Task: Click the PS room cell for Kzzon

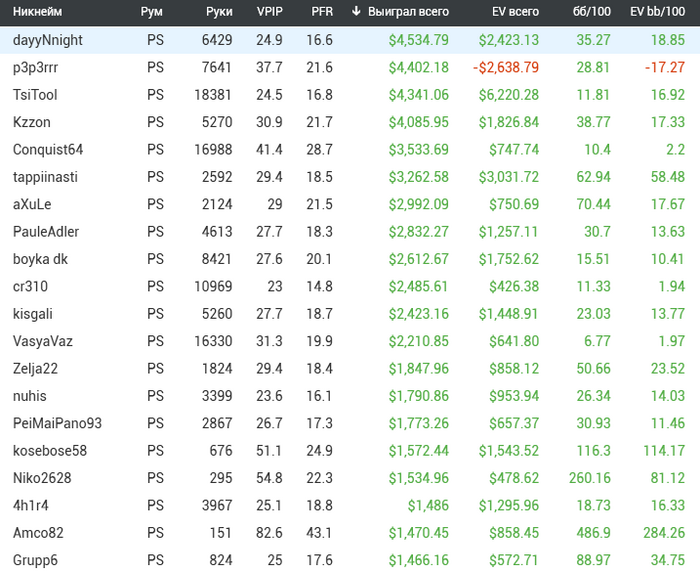Action: pyautogui.click(x=155, y=122)
